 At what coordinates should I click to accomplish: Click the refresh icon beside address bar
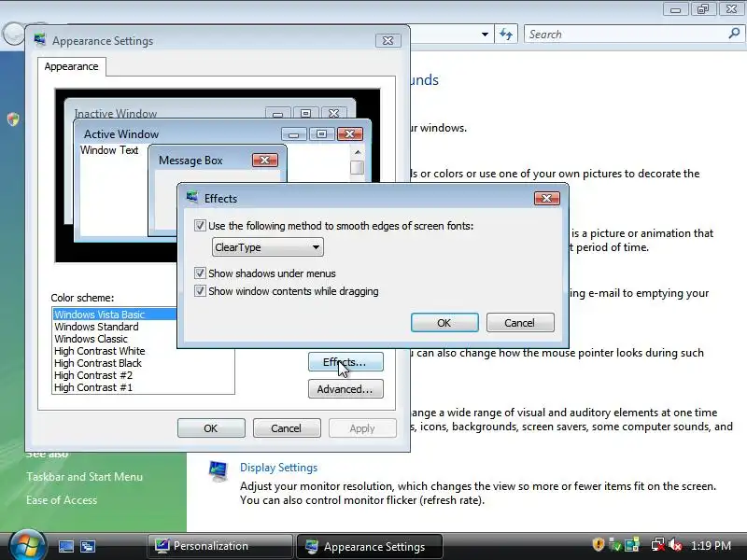point(506,35)
